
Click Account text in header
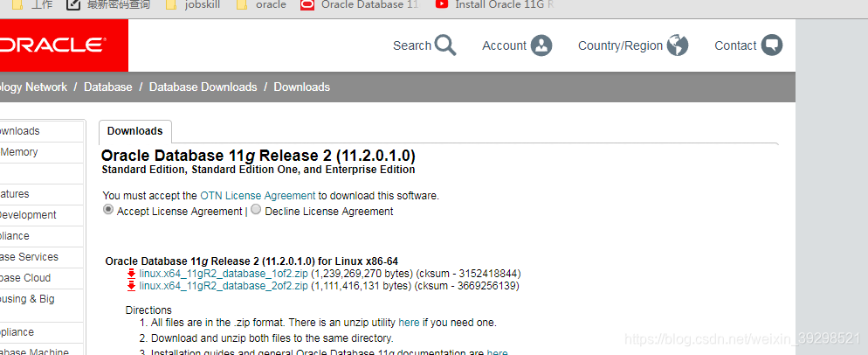tap(505, 45)
